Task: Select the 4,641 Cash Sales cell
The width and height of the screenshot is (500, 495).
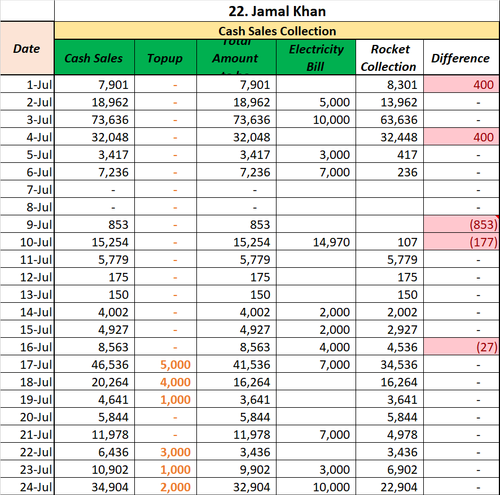Action: tap(94, 399)
